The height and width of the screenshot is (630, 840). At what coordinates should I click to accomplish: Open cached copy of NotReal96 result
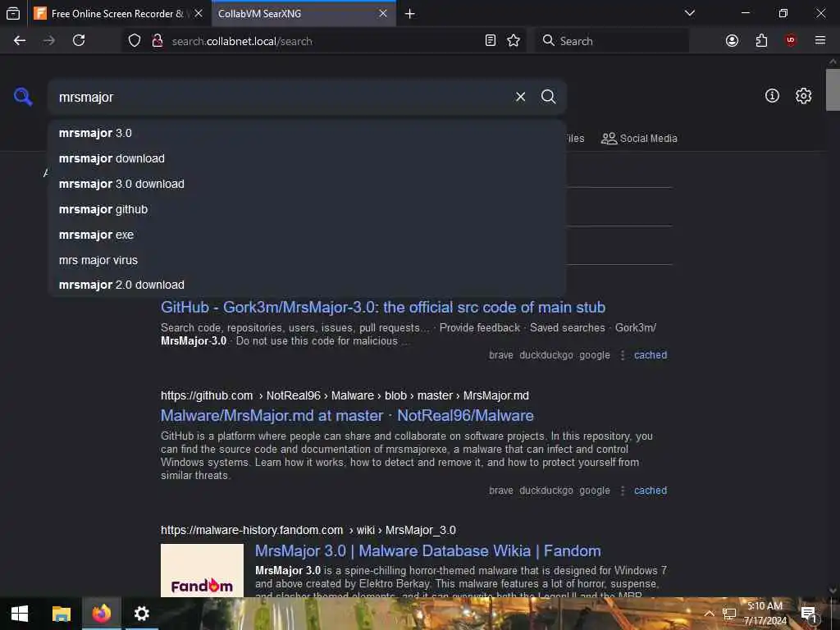[x=651, y=491]
